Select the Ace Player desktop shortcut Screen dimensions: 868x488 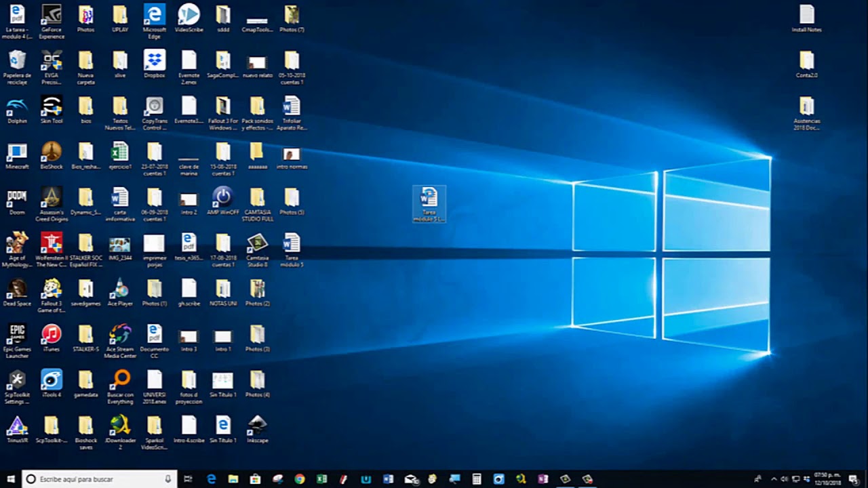pos(120,292)
